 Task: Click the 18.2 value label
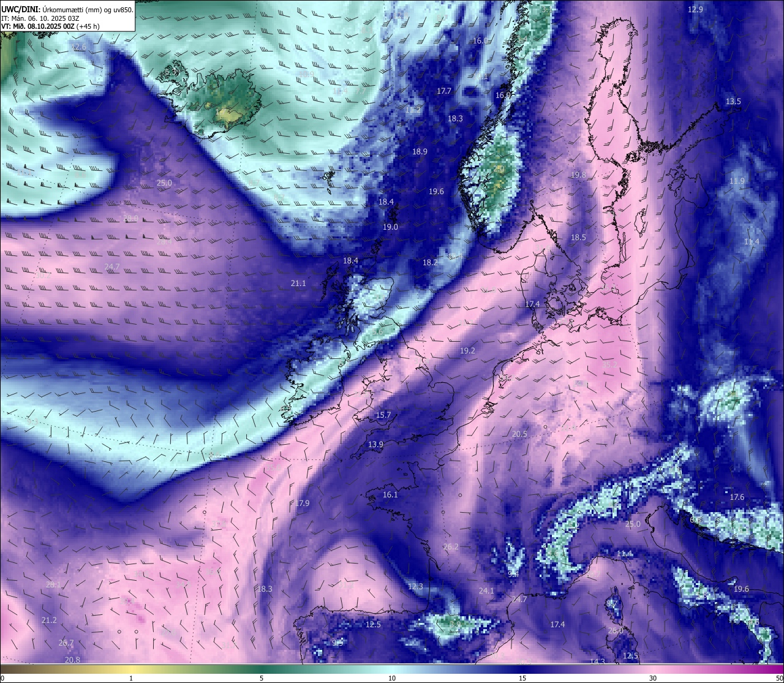click(430, 262)
